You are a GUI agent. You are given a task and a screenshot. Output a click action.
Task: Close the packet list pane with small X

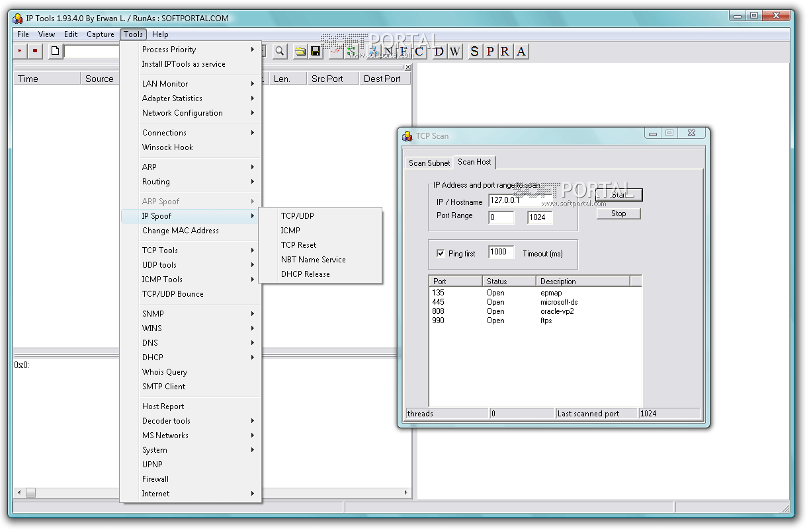[407, 67]
